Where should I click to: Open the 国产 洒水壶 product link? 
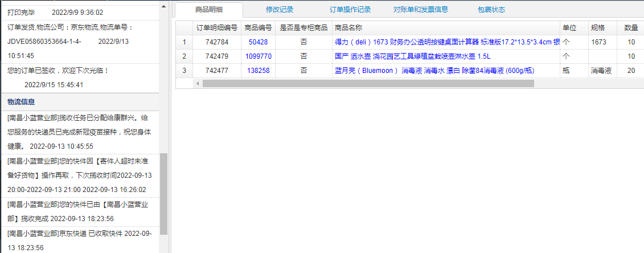[413, 56]
